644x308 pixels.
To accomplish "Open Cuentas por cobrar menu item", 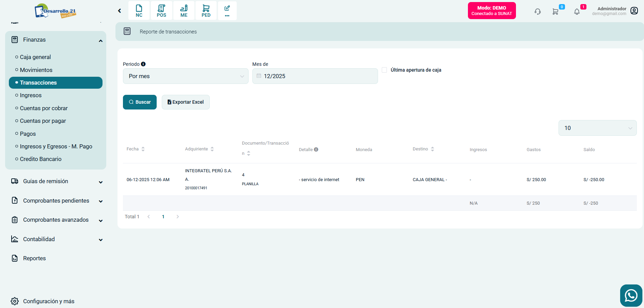I will pos(44,108).
